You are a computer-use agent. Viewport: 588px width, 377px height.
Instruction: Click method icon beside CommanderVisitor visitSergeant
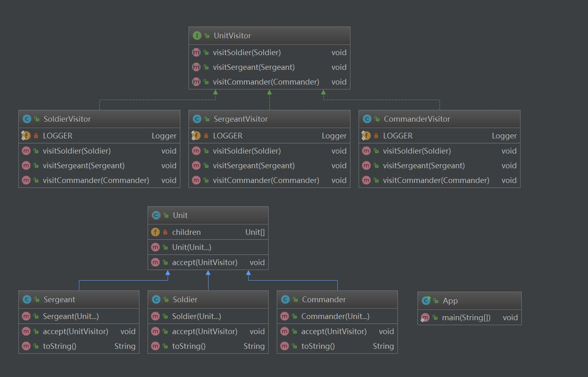tap(366, 165)
